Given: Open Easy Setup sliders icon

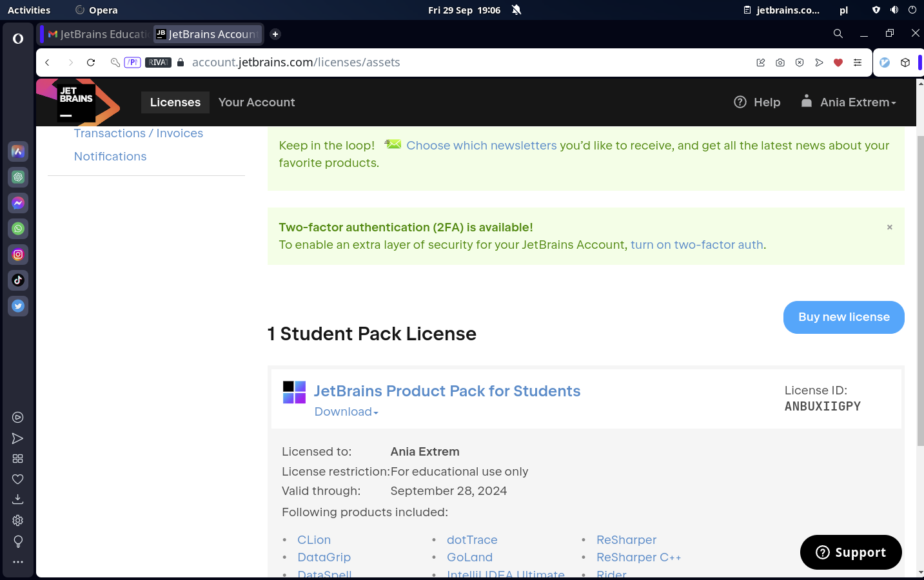Looking at the screenshot, I should click(x=858, y=63).
